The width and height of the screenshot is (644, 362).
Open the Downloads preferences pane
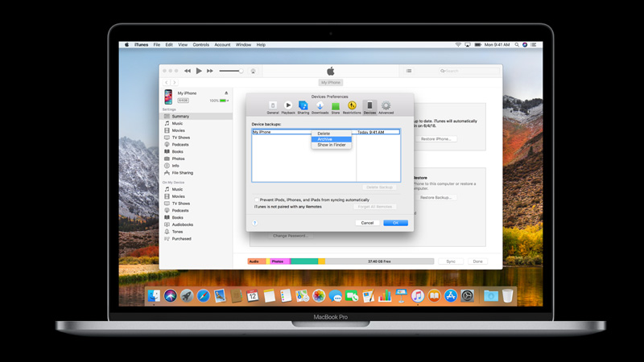tap(320, 107)
